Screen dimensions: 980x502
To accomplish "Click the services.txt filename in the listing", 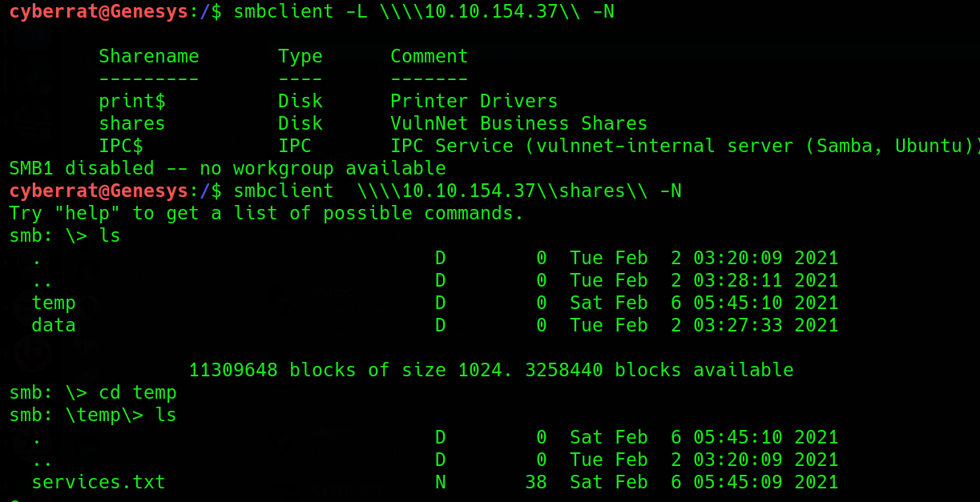I will click(x=99, y=483).
